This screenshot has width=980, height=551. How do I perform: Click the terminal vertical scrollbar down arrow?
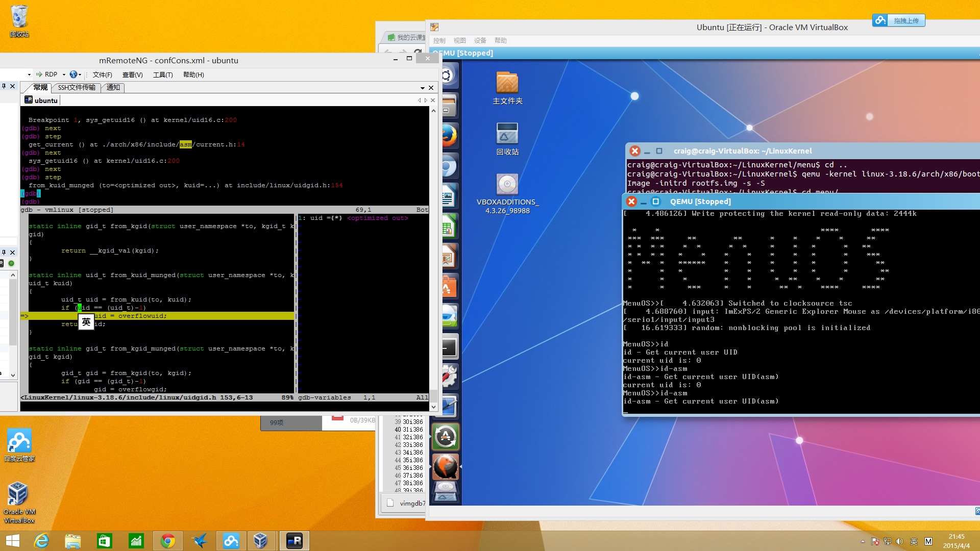pos(434,407)
